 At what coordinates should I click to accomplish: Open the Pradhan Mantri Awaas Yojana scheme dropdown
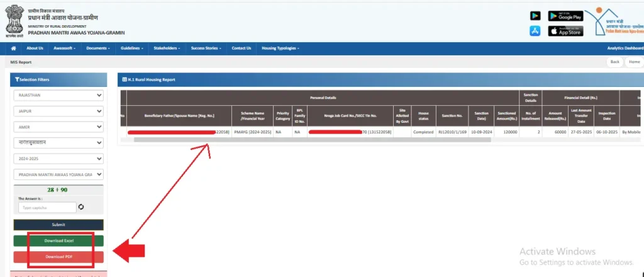coord(58,174)
